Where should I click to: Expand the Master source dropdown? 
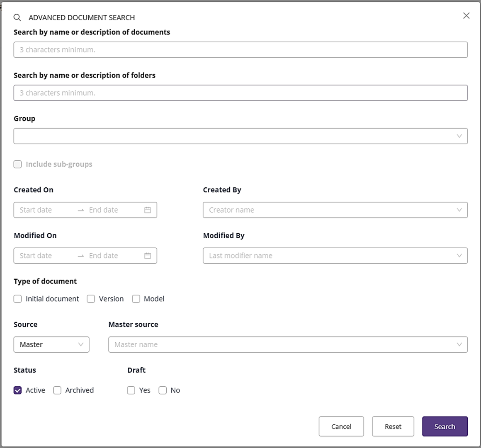[288, 345]
